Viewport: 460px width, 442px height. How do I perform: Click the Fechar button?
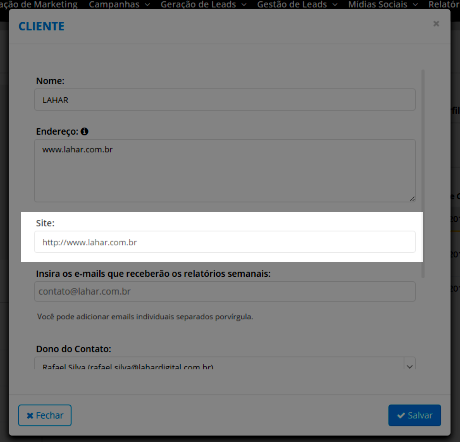click(x=45, y=415)
